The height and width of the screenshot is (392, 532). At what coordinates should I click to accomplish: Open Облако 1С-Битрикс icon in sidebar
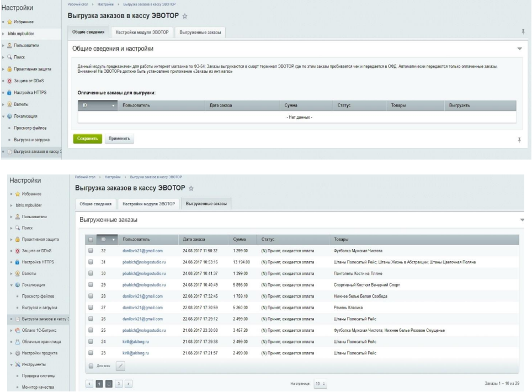click(x=18, y=330)
